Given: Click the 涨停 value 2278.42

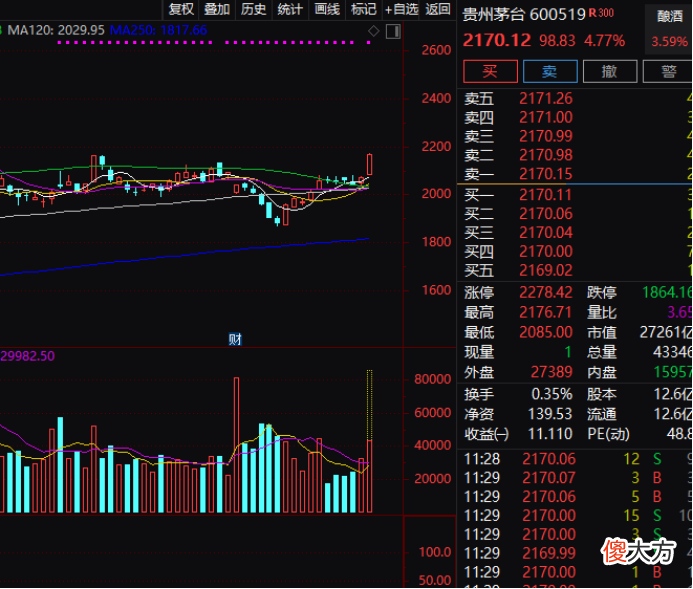Looking at the screenshot, I should pos(546,293).
